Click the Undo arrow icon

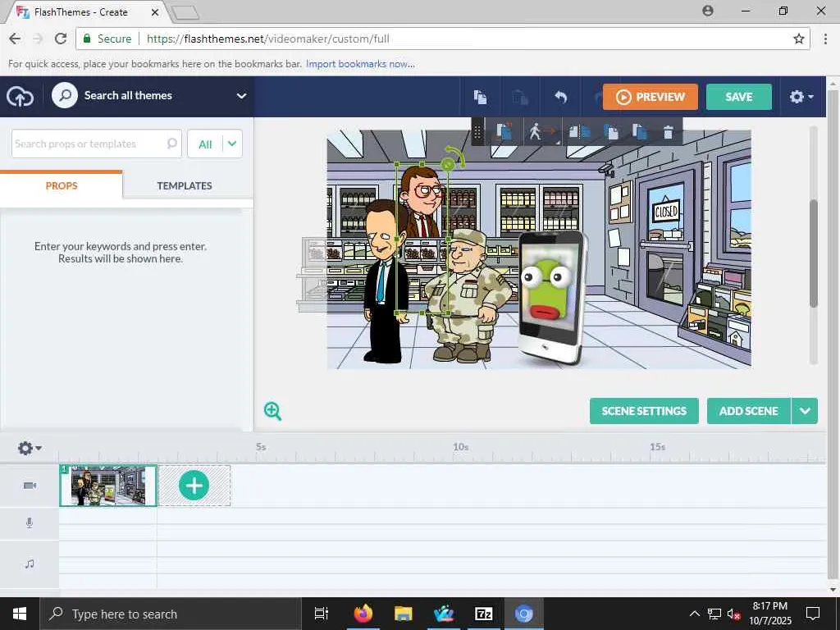pyautogui.click(x=560, y=97)
